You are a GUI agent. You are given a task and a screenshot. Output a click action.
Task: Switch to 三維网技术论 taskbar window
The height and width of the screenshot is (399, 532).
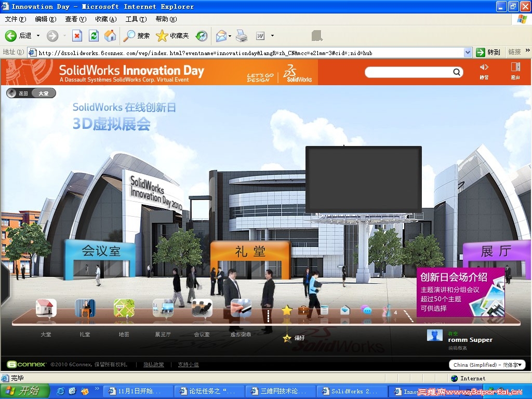click(x=281, y=391)
